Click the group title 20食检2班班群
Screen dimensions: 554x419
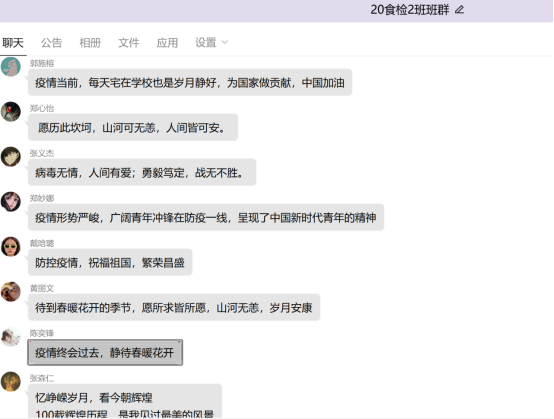(409, 10)
